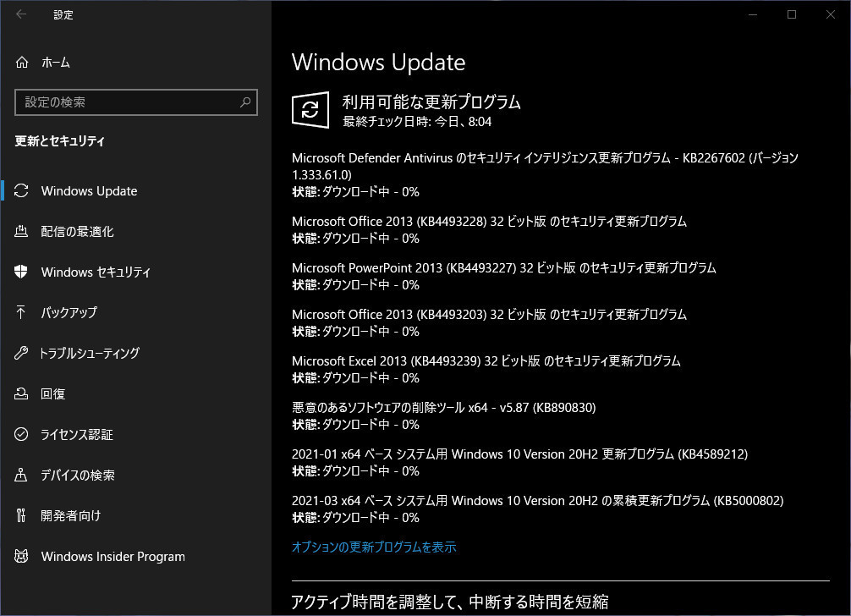Click the Windows Update page title
Image resolution: width=851 pixels, height=616 pixels.
click(x=379, y=63)
